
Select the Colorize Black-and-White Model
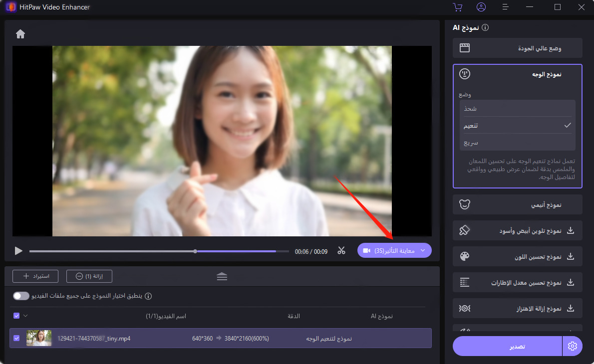[x=517, y=230]
